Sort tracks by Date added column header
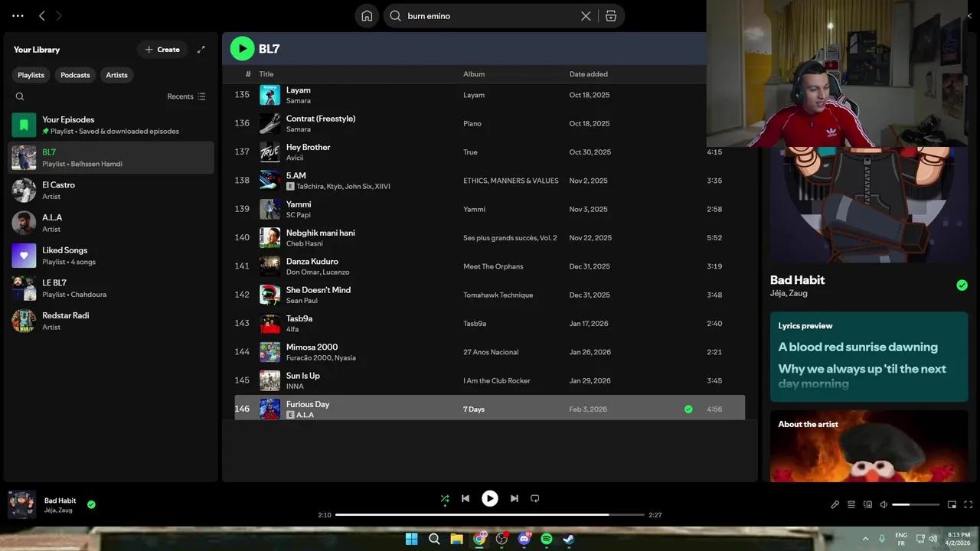This screenshot has width=980, height=551. (589, 74)
